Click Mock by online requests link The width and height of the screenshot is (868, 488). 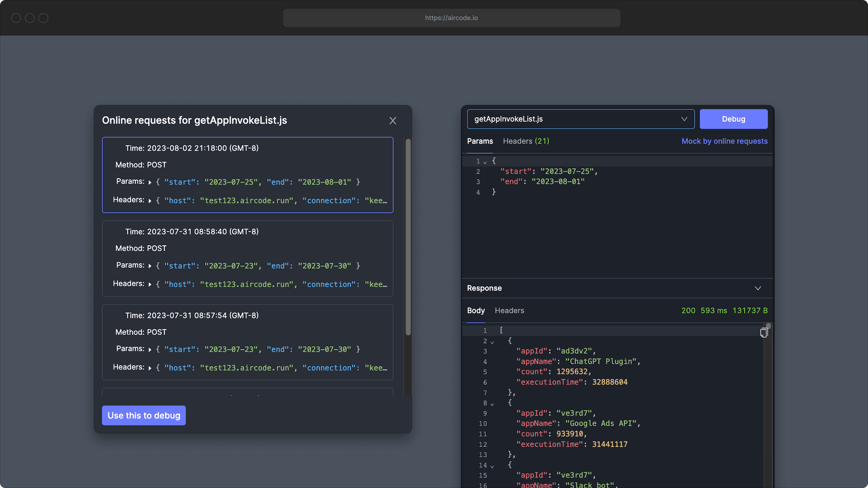[724, 141]
